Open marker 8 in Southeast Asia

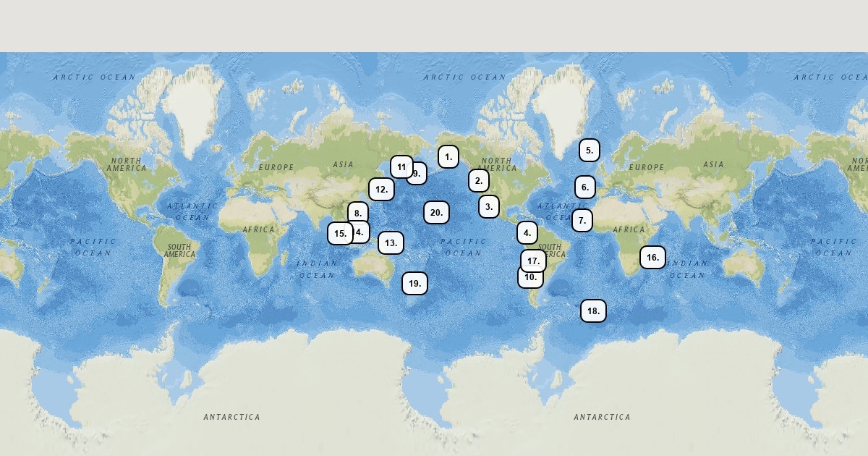point(358,213)
